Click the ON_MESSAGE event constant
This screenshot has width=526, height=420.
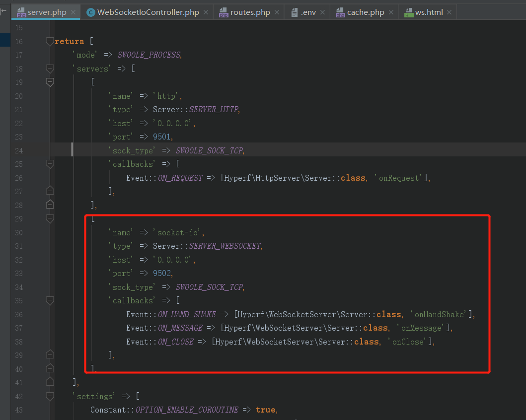tap(180, 328)
